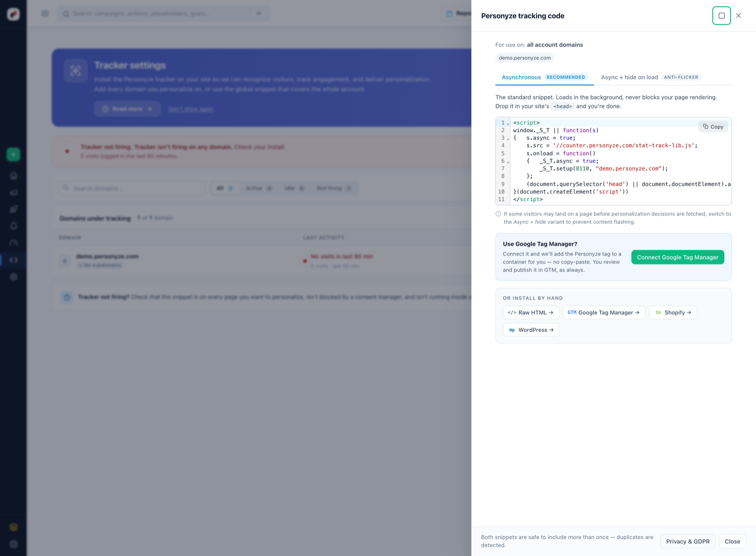Click the Shopify Sh logo icon
Screen dimensions: 756x556
(658, 313)
